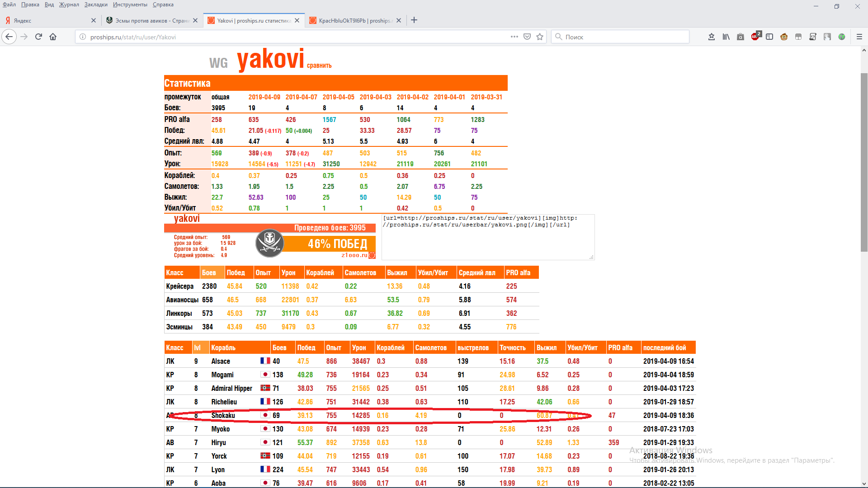Click the WG logo text
Image resolution: width=868 pixels, height=488 pixels.
[218, 63]
